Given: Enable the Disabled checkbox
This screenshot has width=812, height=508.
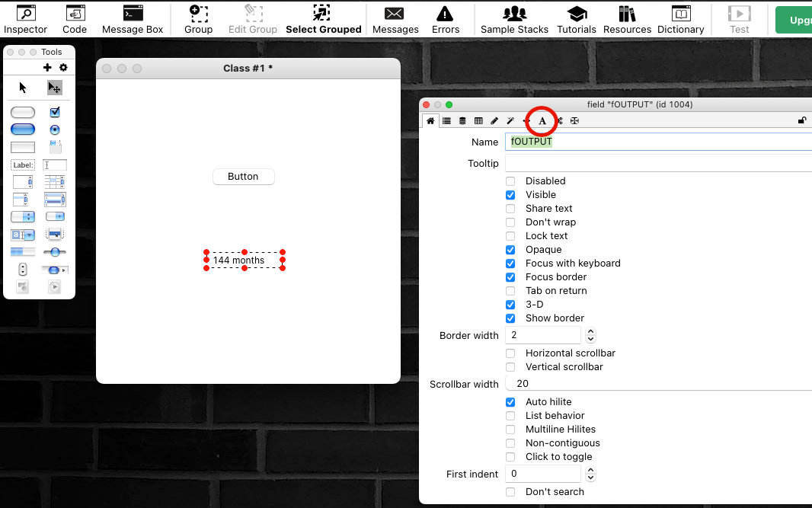Looking at the screenshot, I should click(510, 181).
